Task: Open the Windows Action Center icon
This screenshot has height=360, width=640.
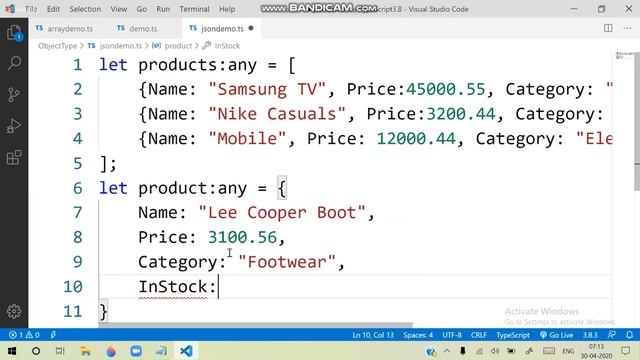Action: [626, 351]
